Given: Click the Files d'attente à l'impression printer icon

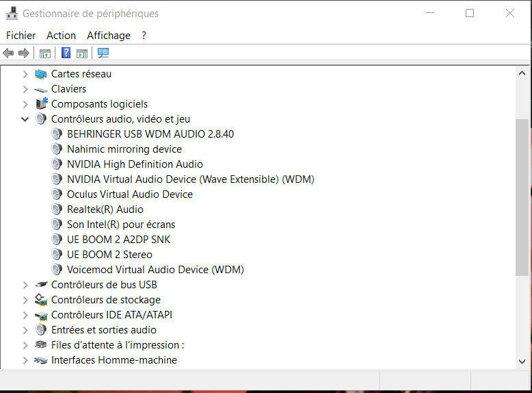Looking at the screenshot, I should pos(41,344).
